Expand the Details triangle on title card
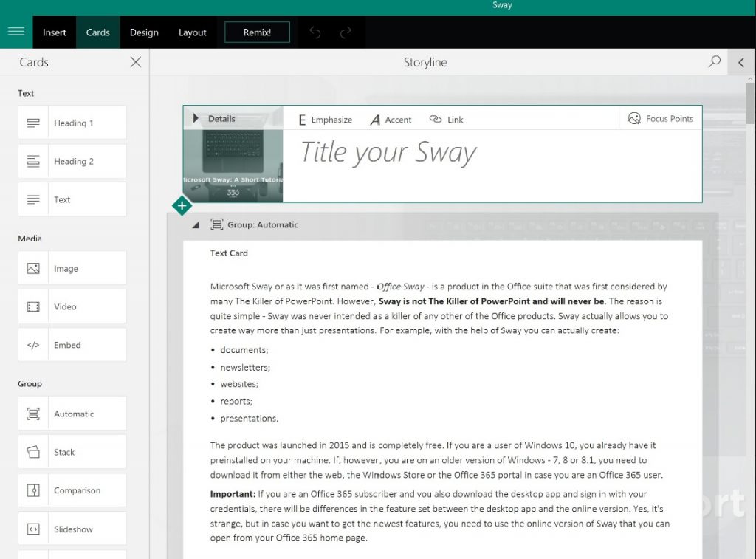The width and height of the screenshot is (756, 559). point(195,118)
